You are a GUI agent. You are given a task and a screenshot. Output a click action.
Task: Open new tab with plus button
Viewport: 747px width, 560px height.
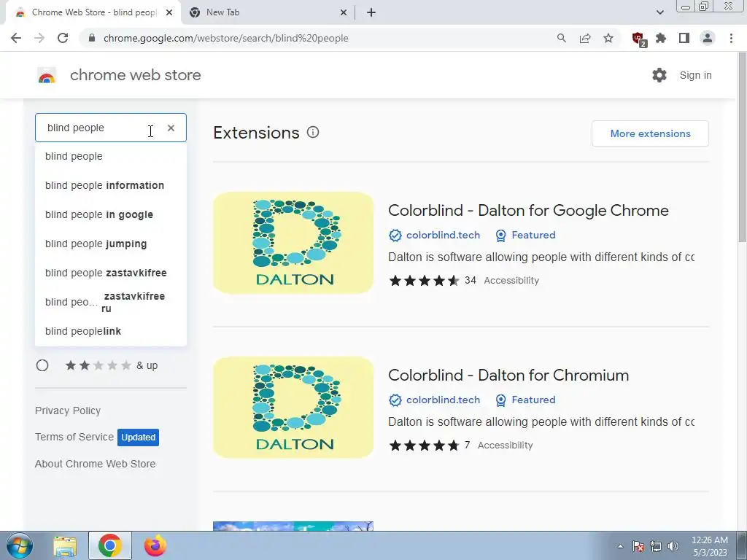[x=371, y=12]
